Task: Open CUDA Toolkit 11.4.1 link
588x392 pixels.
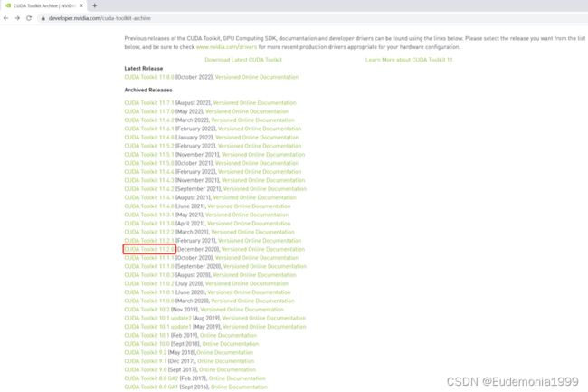Action: coord(149,197)
